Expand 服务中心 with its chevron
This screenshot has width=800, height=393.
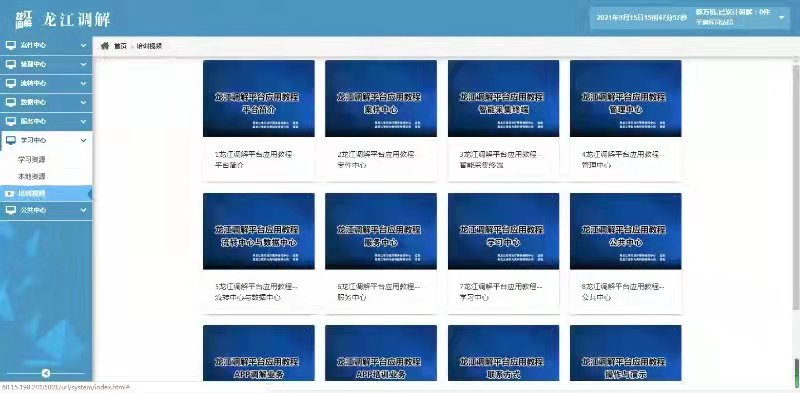tap(84, 121)
